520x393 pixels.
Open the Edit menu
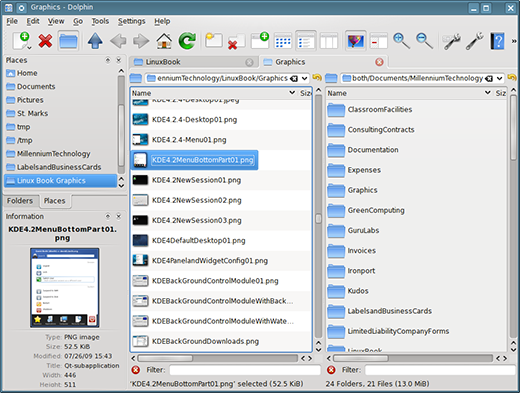pos(33,21)
